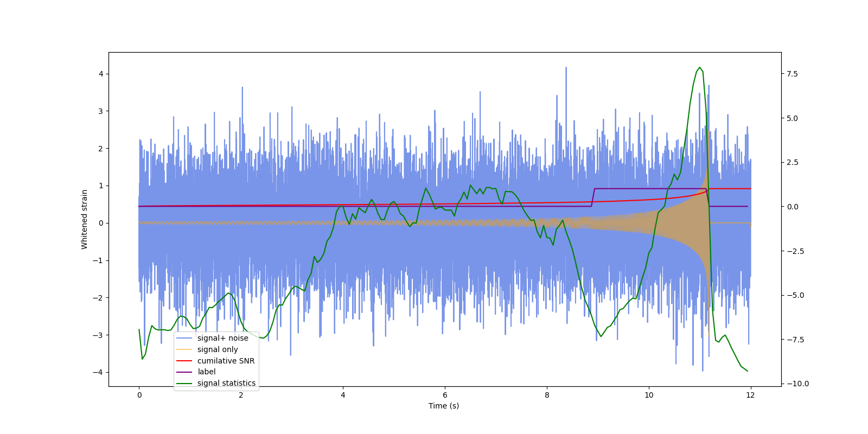Click x-axis tick label 8
Image resolution: width=868 pixels, height=434 pixels.
(547, 395)
